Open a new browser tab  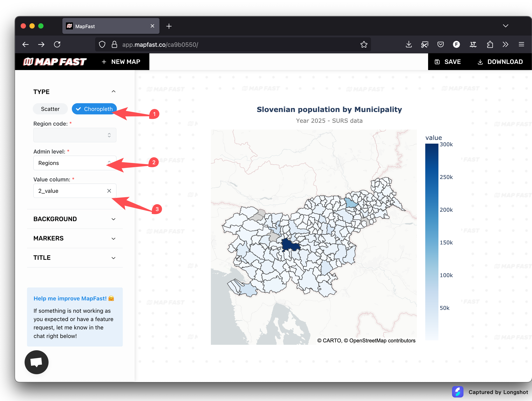point(169,26)
